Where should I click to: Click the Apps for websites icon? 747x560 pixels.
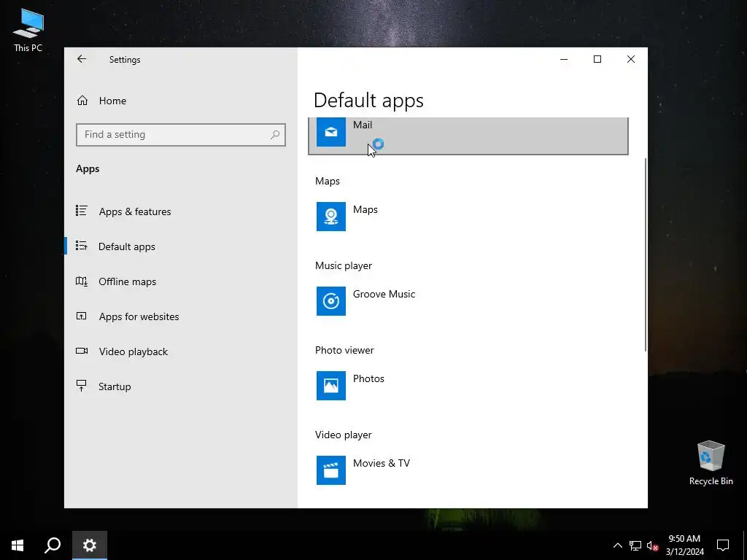click(x=82, y=316)
